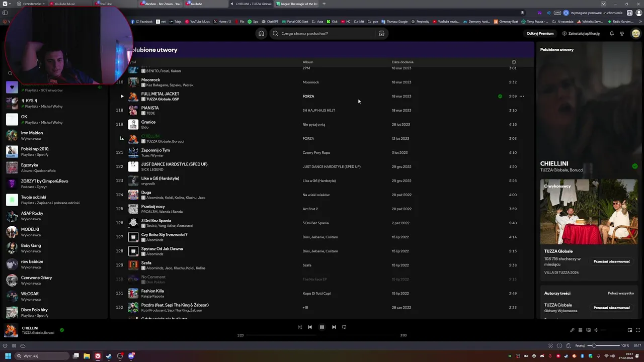The height and width of the screenshot is (362, 644).
Task: Sort tracks by duration clock icon
Action: click(x=514, y=62)
